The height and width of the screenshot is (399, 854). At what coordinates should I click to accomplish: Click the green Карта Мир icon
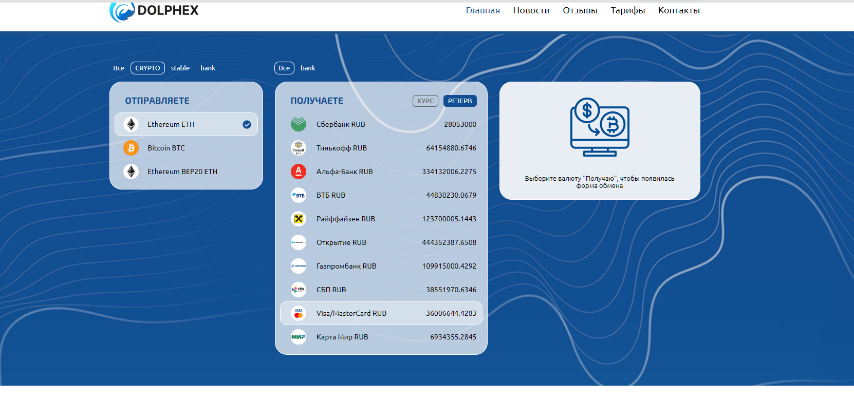point(298,337)
